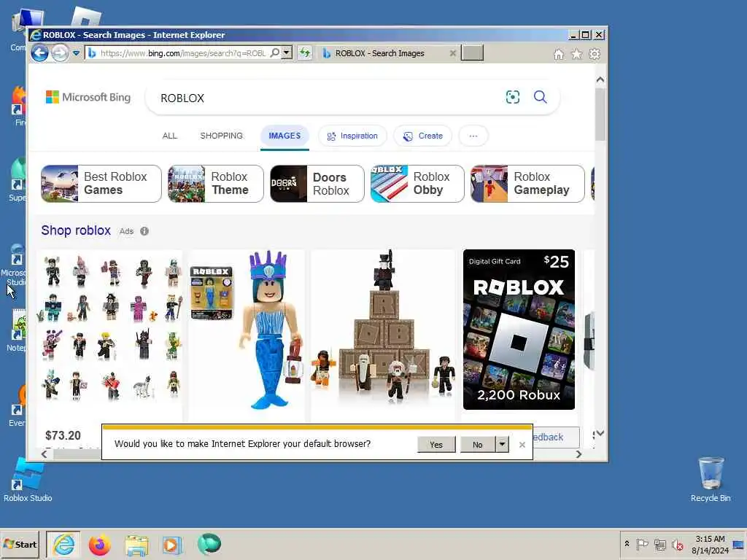747x560 pixels.
Task: Click the address bar URL field
Action: pos(183,53)
